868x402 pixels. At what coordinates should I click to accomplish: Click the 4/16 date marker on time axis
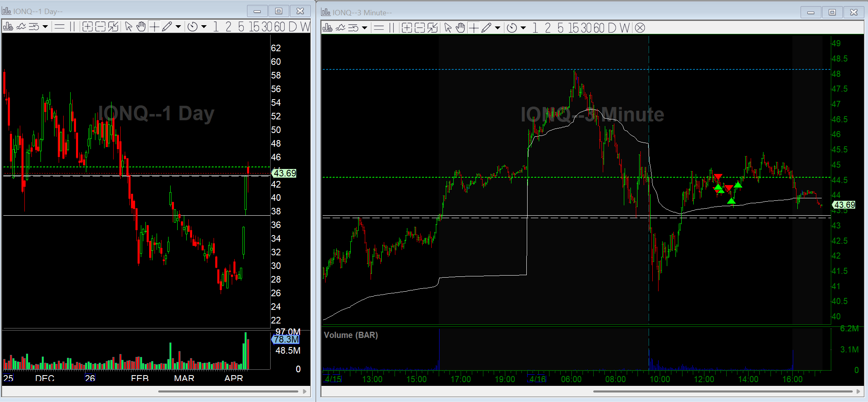pyautogui.click(x=537, y=379)
